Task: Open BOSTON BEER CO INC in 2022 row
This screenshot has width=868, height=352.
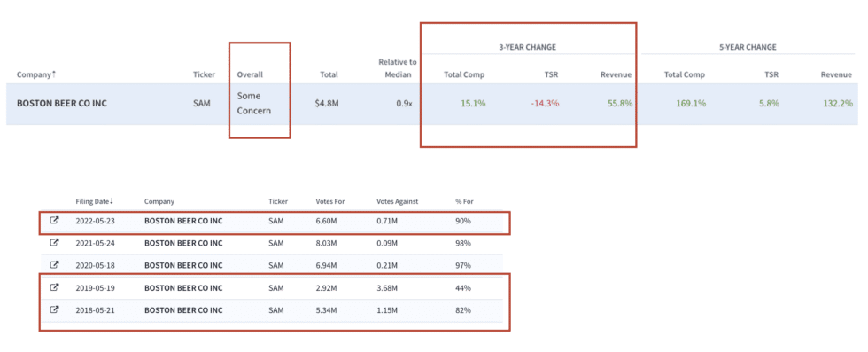Action: pyautogui.click(x=183, y=221)
